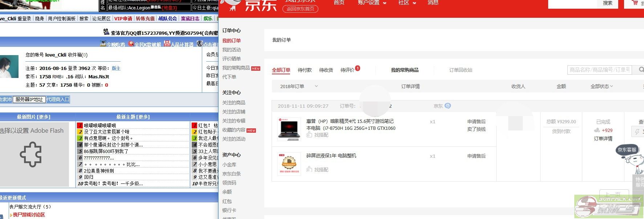
Task: Open forum topic 有点意思啊。这个封号。
Action: 108,138
